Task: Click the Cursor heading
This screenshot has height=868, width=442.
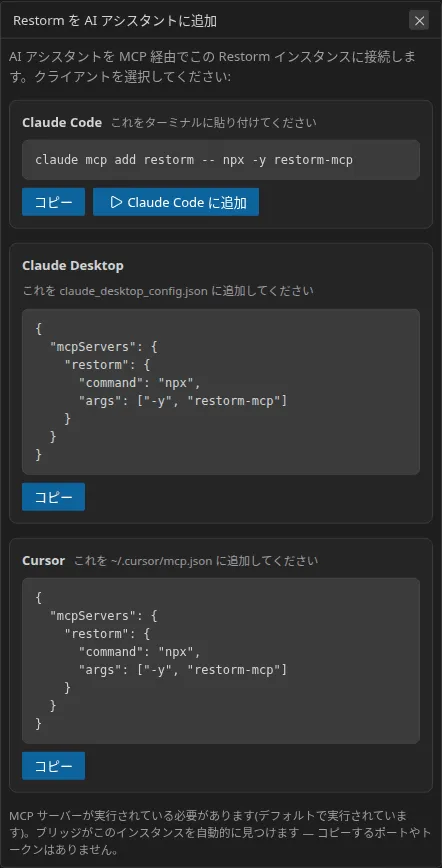Action: [44, 560]
